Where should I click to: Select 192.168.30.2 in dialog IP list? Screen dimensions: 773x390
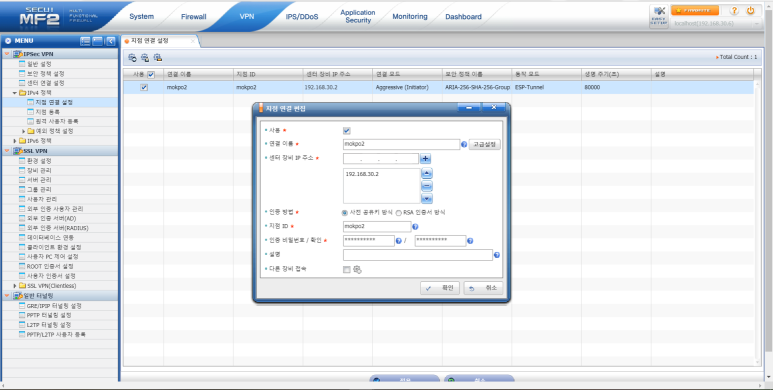pyautogui.click(x=362, y=174)
